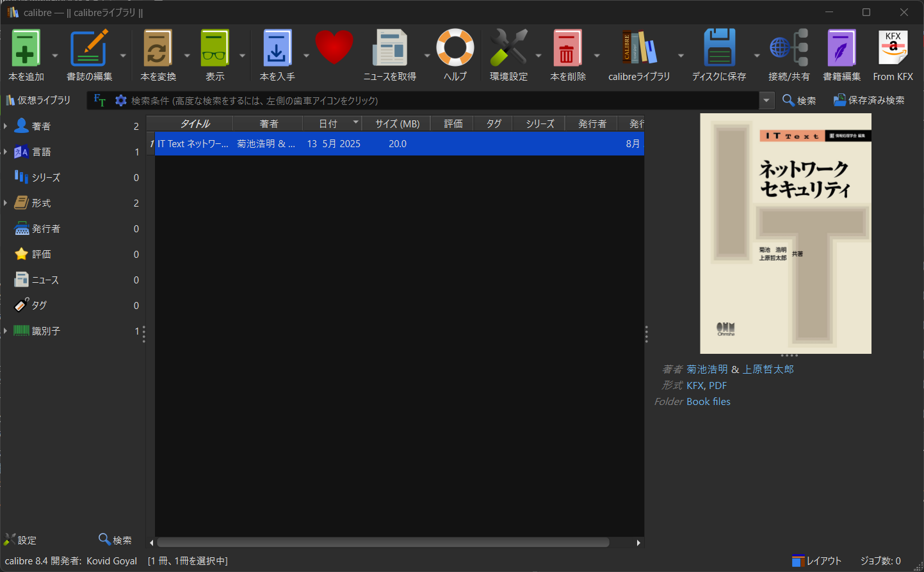The image size is (924, 572).
Task: Open dropdown arrow next to 本を削除
Action: tap(597, 56)
